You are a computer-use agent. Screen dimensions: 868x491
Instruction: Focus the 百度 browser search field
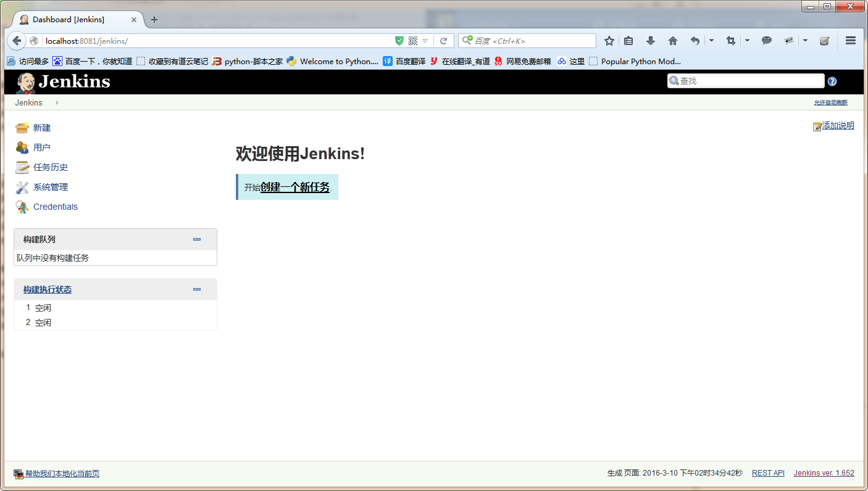click(527, 41)
